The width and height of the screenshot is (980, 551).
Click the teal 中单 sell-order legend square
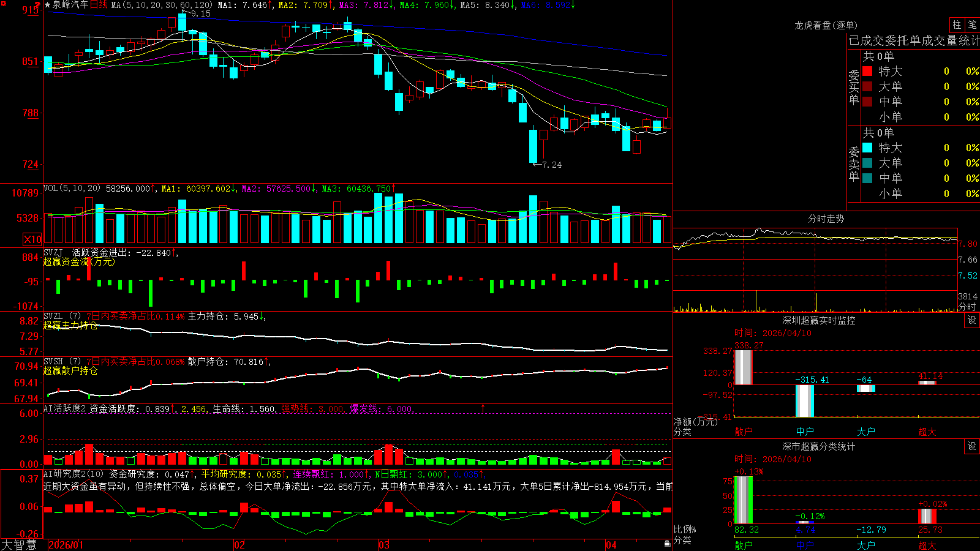point(867,178)
